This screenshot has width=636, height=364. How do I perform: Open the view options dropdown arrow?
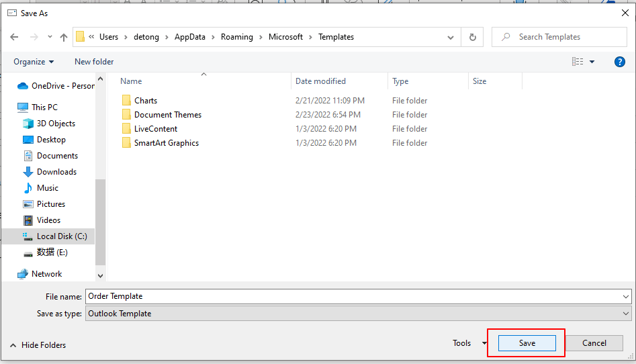click(x=592, y=62)
